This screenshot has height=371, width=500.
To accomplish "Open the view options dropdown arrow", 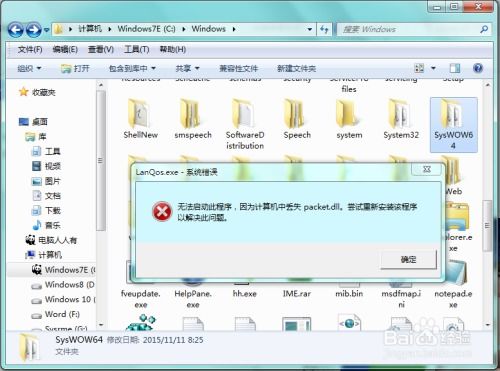I will coord(433,68).
